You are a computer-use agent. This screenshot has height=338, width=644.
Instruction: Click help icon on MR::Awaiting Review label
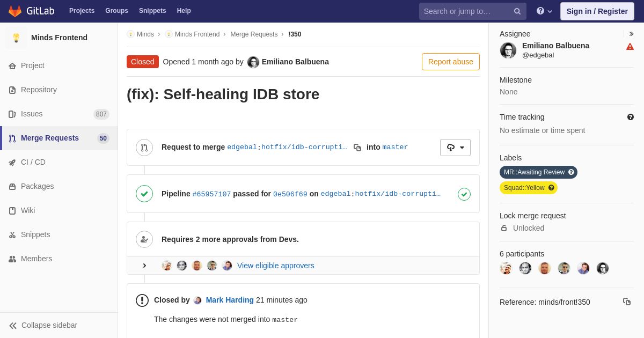571,172
